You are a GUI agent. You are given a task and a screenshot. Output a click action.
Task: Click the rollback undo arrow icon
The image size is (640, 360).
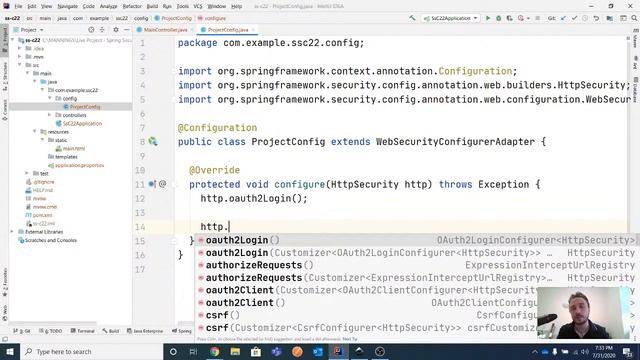(596, 18)
